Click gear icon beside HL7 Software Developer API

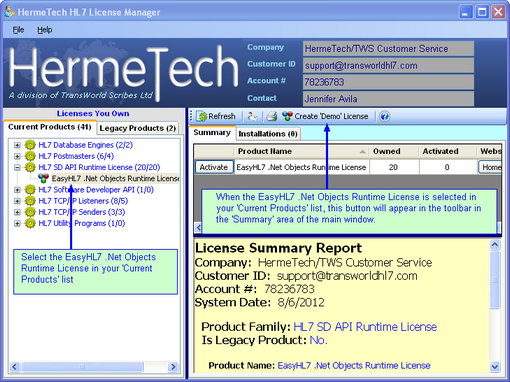pyautogui.click(x=30, y=190)
